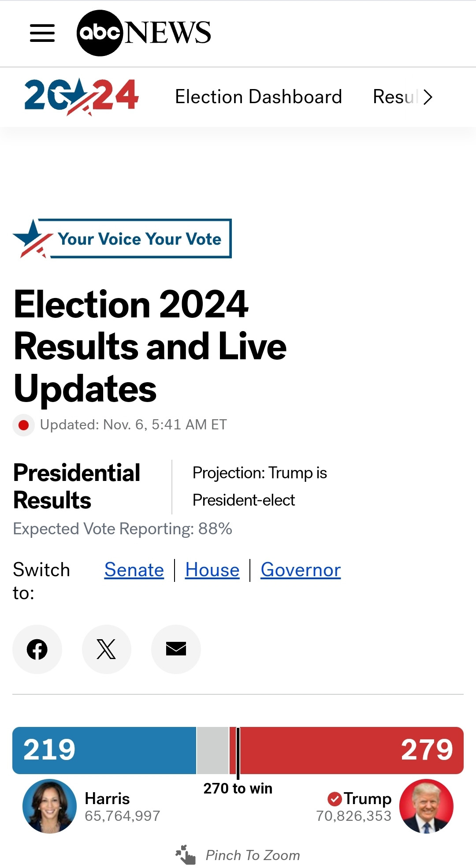
Task: Click the Your Voice Your Vote badge
Action: pyautogui.click(x=122, y=238)
